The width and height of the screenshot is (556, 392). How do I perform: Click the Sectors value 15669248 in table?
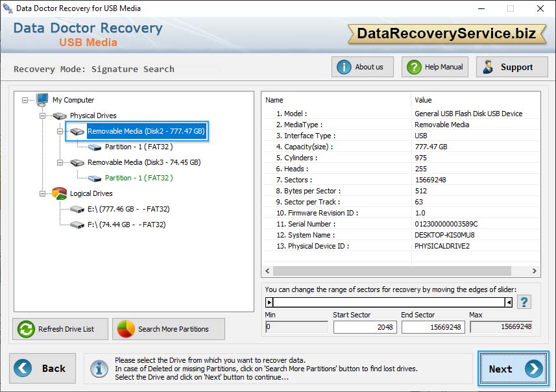tap(431, 180)
